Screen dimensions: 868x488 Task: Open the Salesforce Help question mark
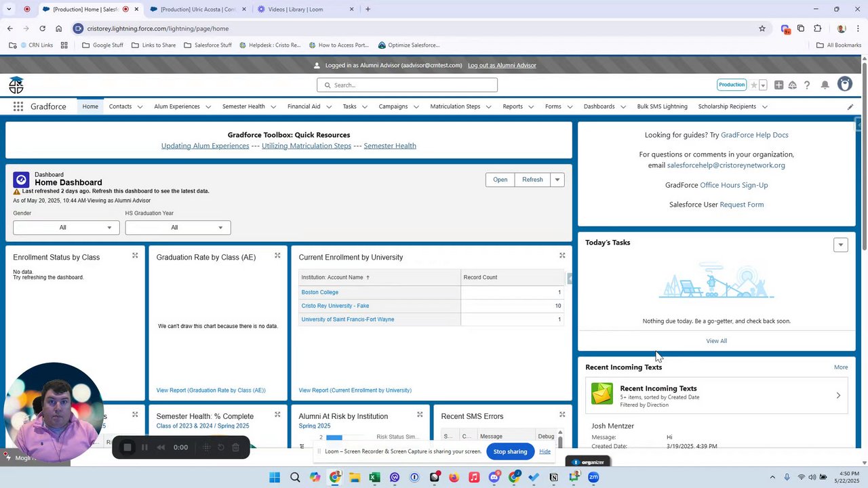tap(807, 85)
